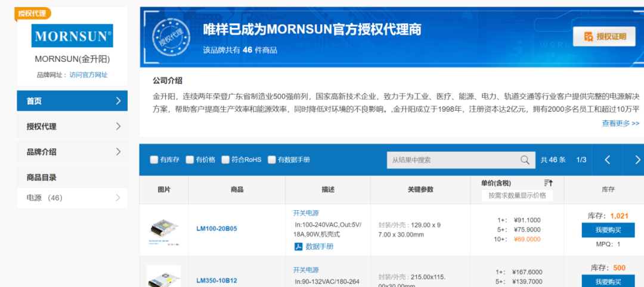Click the 1/3 page indicator

(x=581, y=160)
